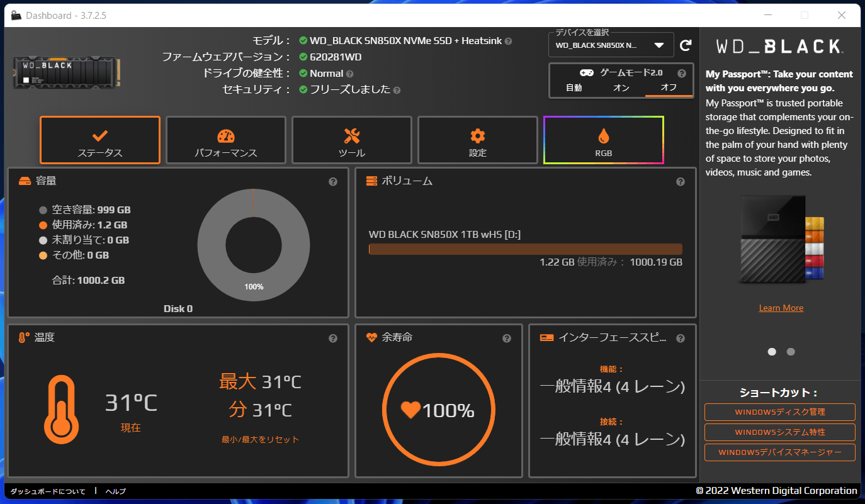Open WINDOWSシステム特性 shortcut
Image resolution: width=865 pixels, height=504 pixels.
780,432
